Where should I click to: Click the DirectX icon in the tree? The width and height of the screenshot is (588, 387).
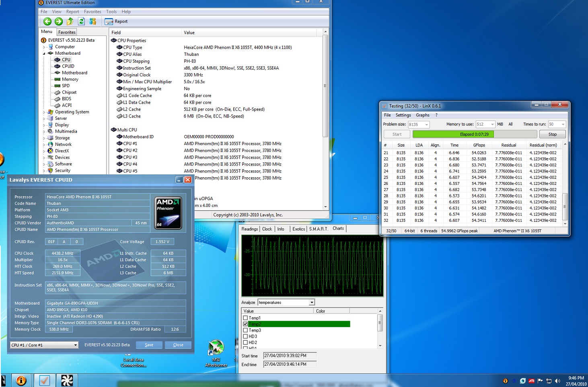point(50,151)
